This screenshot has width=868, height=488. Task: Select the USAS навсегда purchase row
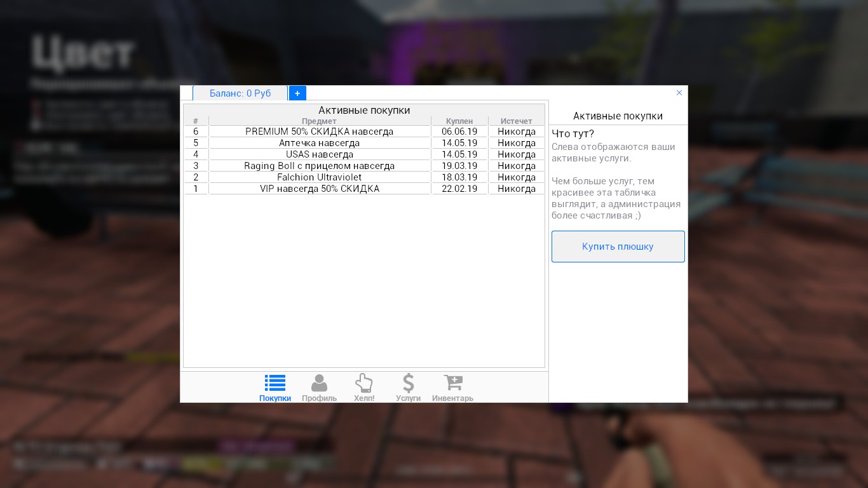319,154
